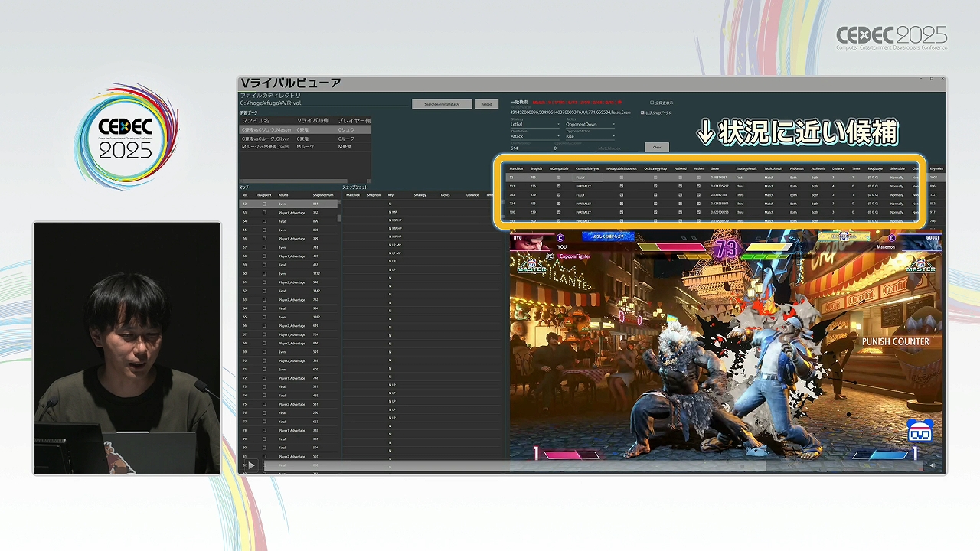Screen dimensions: 980x551
Task: Click the SearchLearningDataDir button
Action: 442,104
